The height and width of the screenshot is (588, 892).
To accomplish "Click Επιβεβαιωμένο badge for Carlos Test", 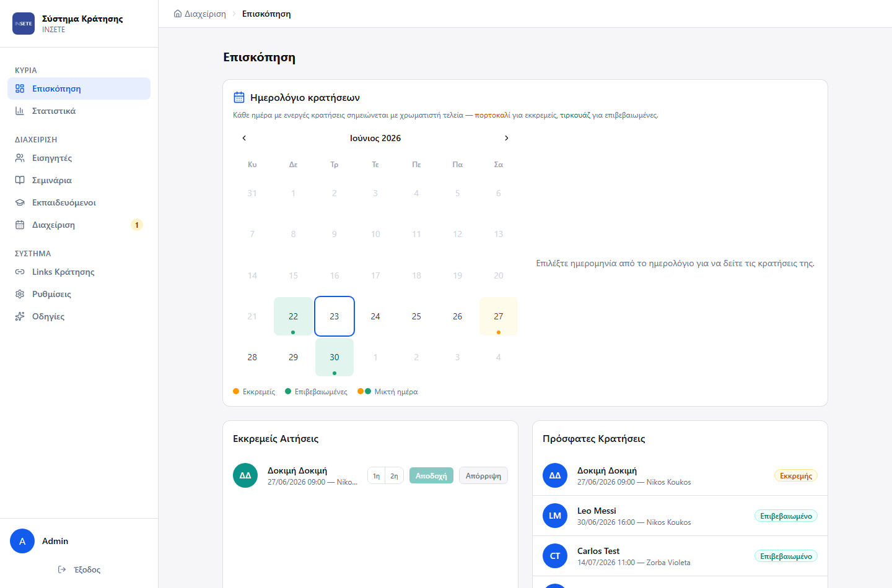I will (786, 556).
